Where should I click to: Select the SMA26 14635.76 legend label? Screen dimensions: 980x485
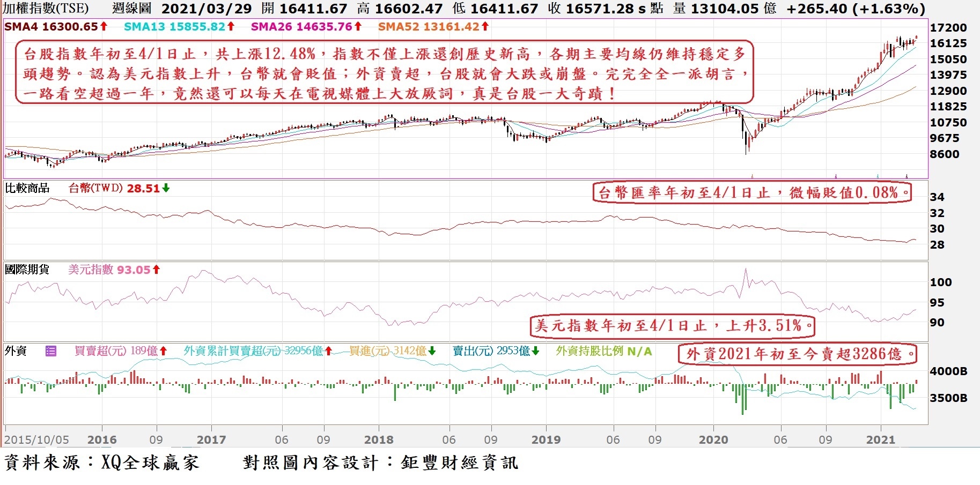point(302,26)
